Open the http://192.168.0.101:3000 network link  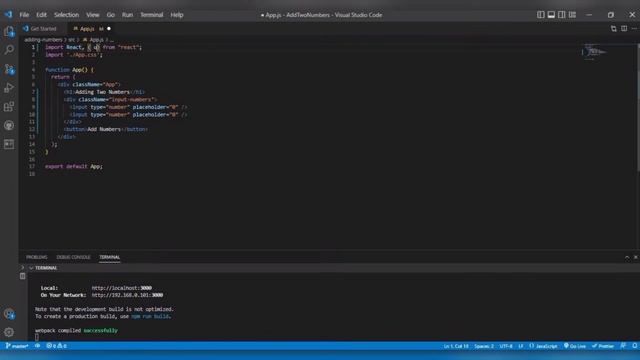pyautogui.click(x=127, y=295)
